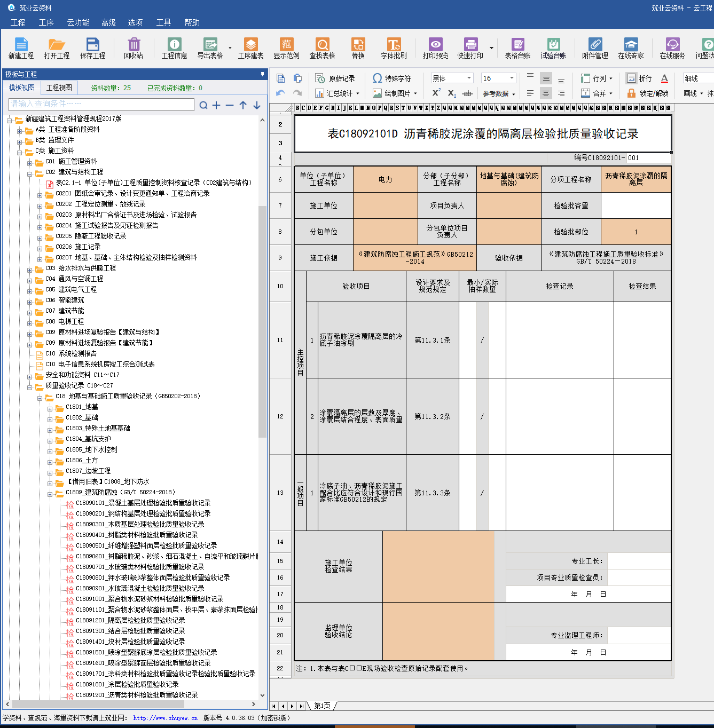Click the up arrow in template panel
The width and height of the screenshot is (714, 728).
click(243, 105)
